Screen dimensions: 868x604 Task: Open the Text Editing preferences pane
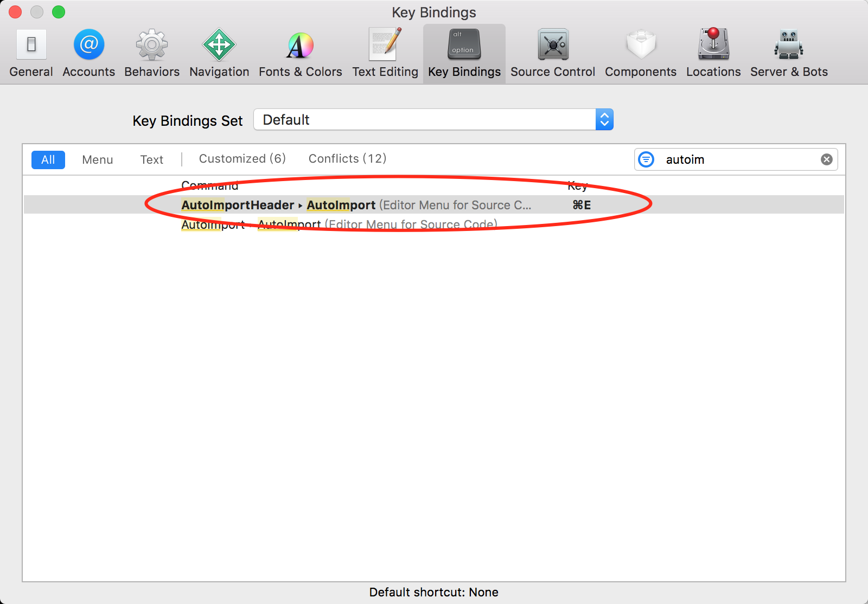[x=385, y=53]
